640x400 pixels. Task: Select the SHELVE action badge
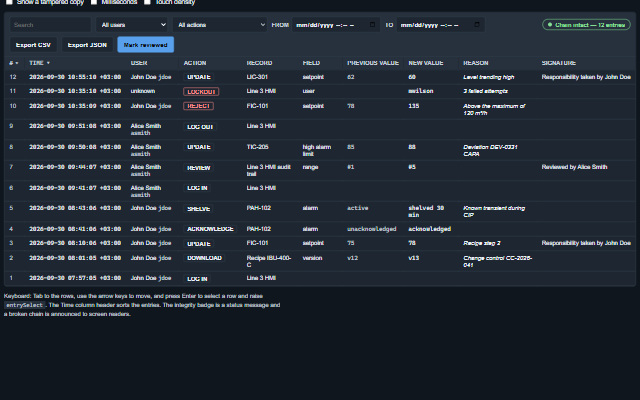[x=198, y=209]
